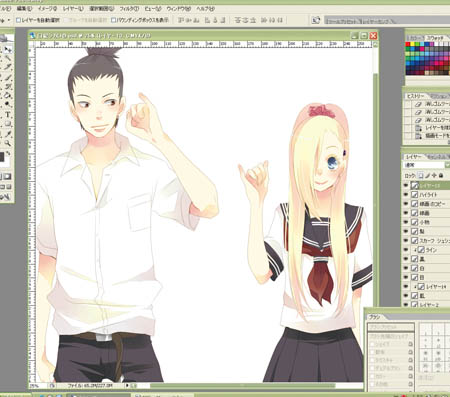Hide the 髪 layer eye icon
Screen dimensions: 450x397
tap(406, 231)
